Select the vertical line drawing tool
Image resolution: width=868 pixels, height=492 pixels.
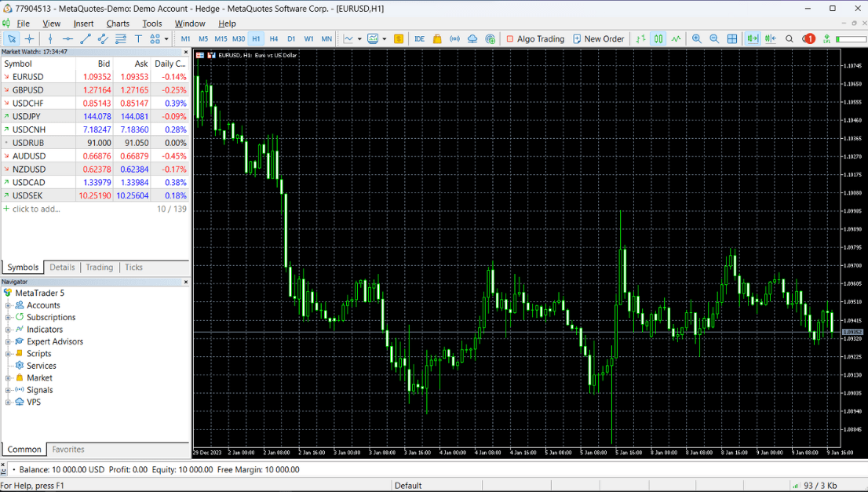pyautogui.click(x=50, y=38)
